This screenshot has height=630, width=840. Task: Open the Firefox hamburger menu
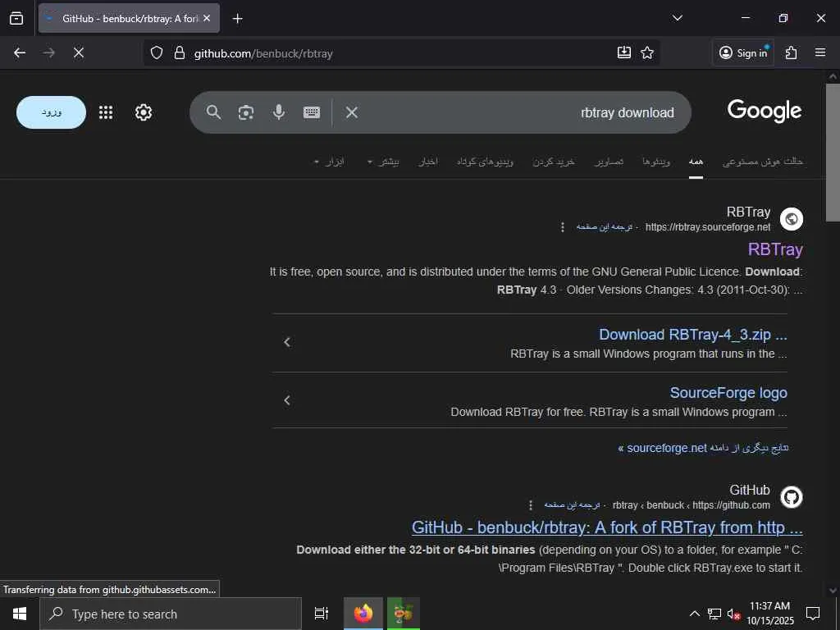coord(820,52)
